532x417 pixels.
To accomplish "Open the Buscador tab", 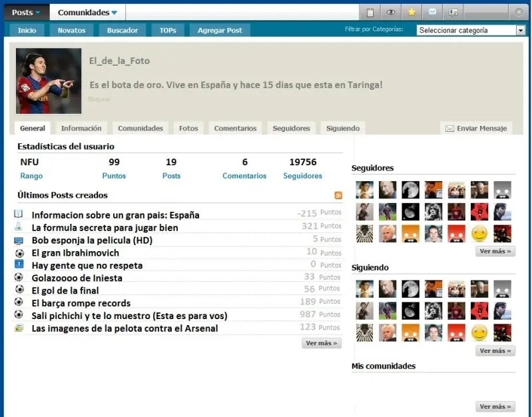I will click(x=123, y=30).
